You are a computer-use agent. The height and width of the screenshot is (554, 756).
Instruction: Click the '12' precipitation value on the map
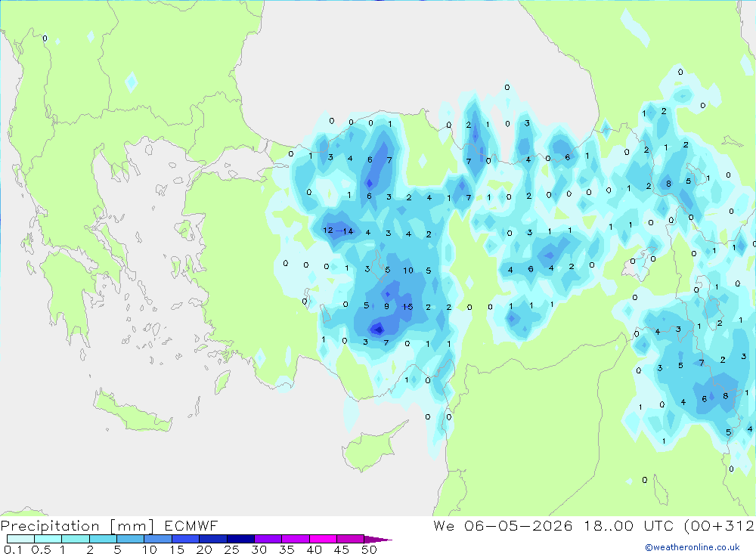(328, 230)
